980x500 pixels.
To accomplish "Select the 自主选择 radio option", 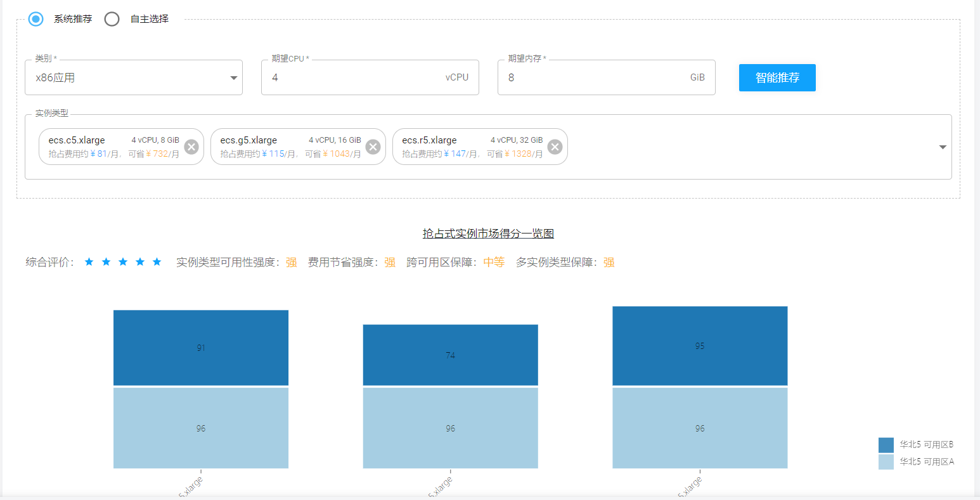I will (112, 19).
